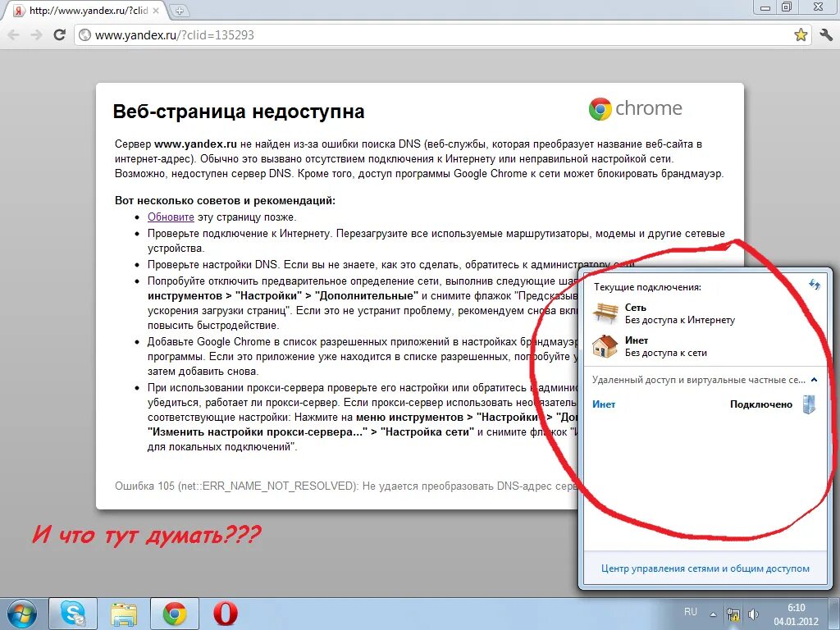
Task: Click the network tray icon
Action: (x=733, y=614)
